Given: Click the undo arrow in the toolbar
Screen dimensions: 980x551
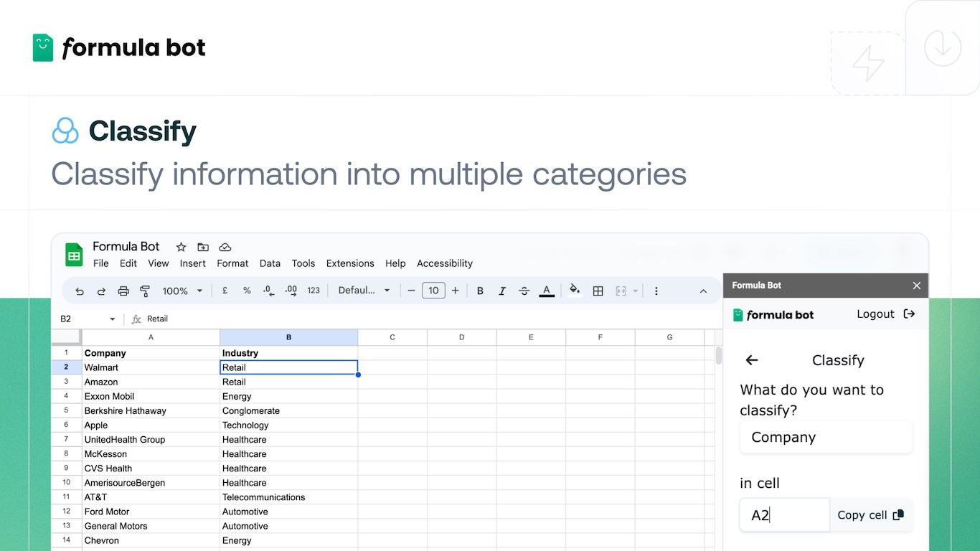Looking at the screenshot, I should [80, 291].
